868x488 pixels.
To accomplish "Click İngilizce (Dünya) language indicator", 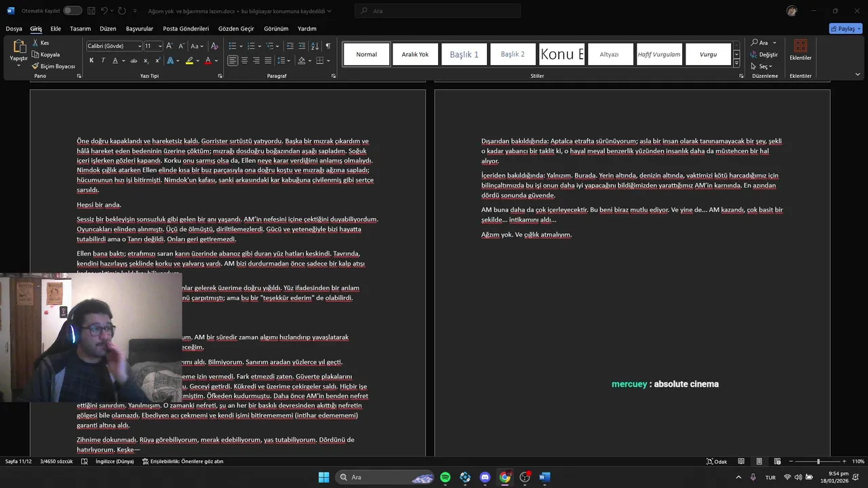I will pos(115,462).
